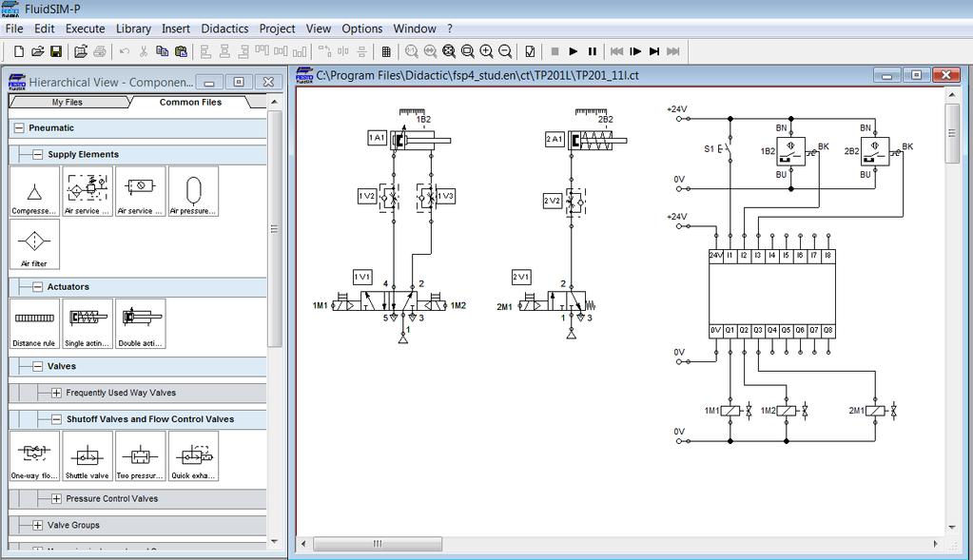Collapse the Pneumatic category

19,127
